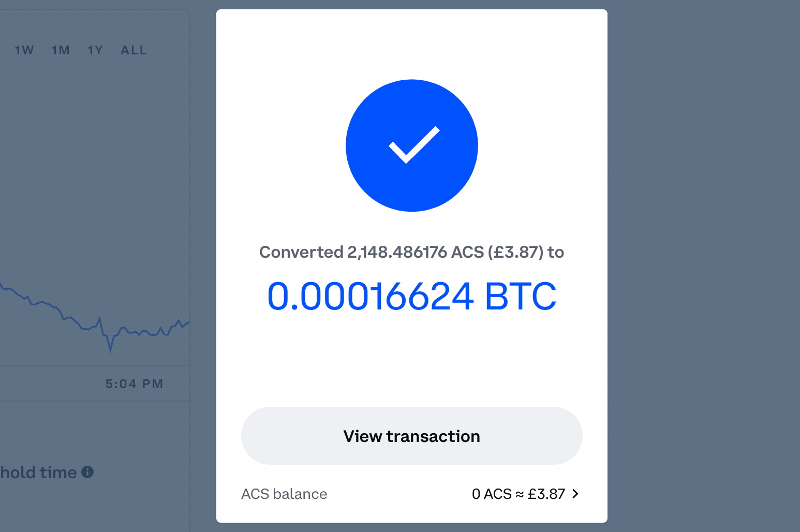This screenshot has height=532, width=800.
Task: Click the hold time label
Action: pos(38,472)
